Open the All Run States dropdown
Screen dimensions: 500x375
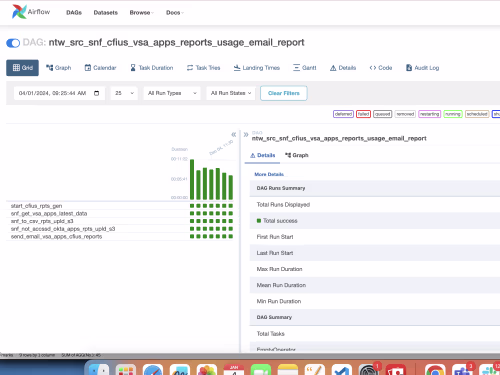point(231,93)
